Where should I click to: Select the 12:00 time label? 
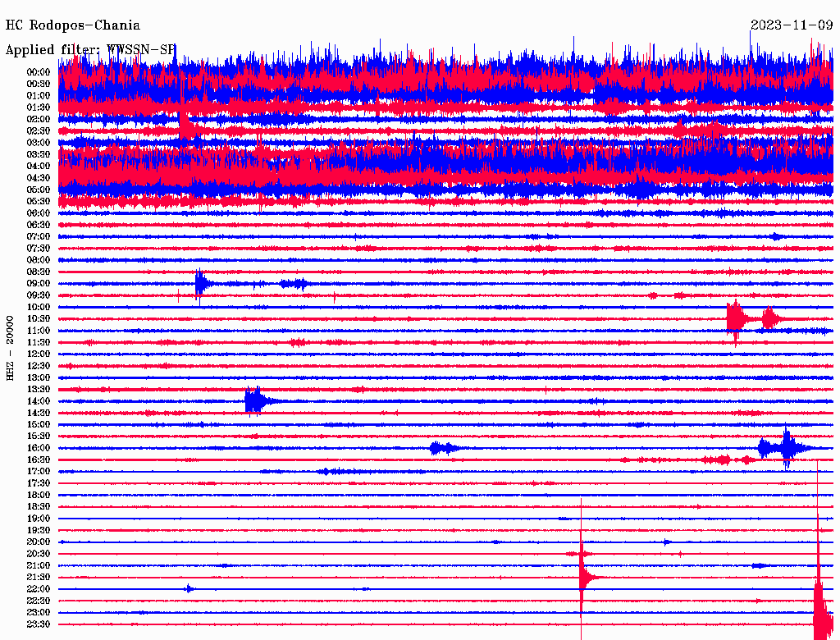click(x=39, y=354)
